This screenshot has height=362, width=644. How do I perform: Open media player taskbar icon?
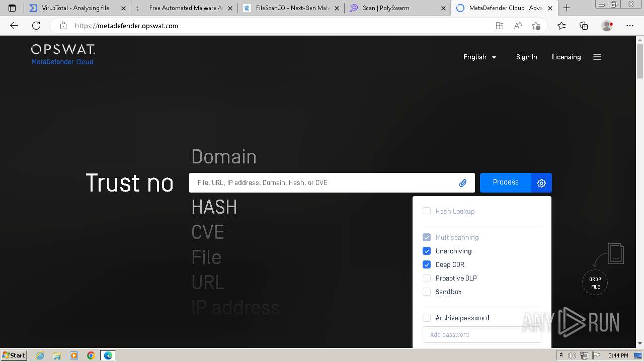[74, 355]
